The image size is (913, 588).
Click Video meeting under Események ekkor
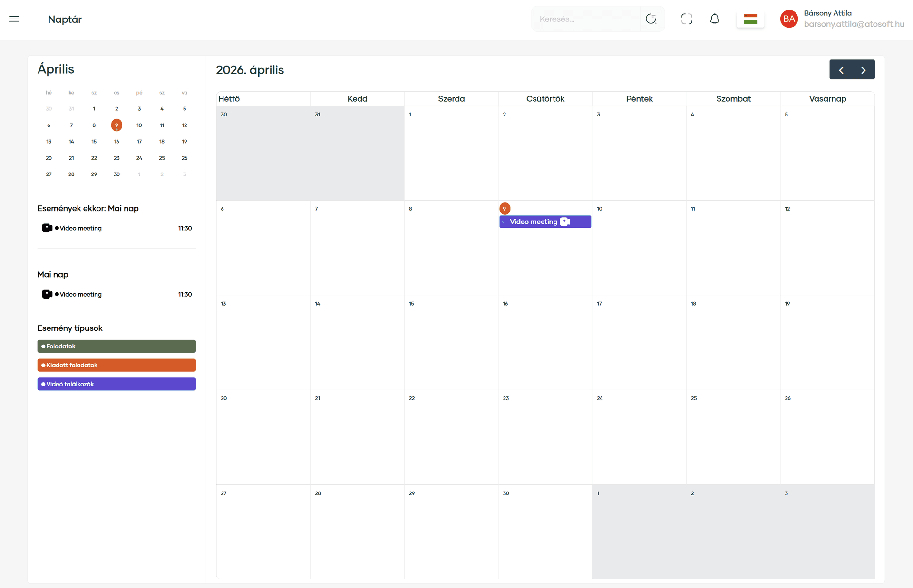point(81,228)
